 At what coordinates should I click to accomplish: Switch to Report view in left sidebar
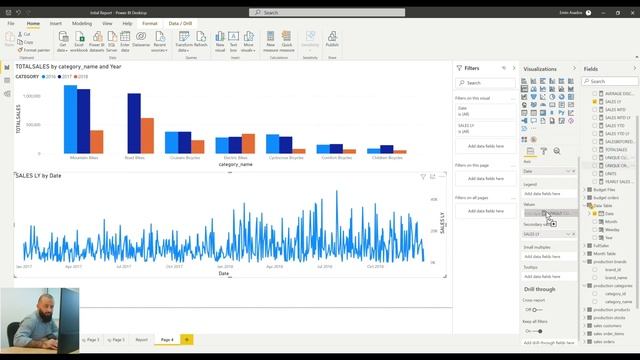point(7,67)
